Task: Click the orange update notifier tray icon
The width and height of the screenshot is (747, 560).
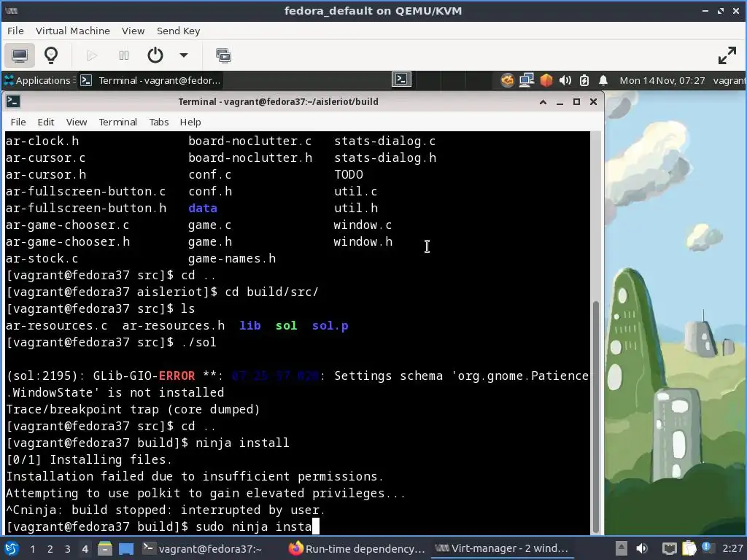Action: click(x=508, y=80)
